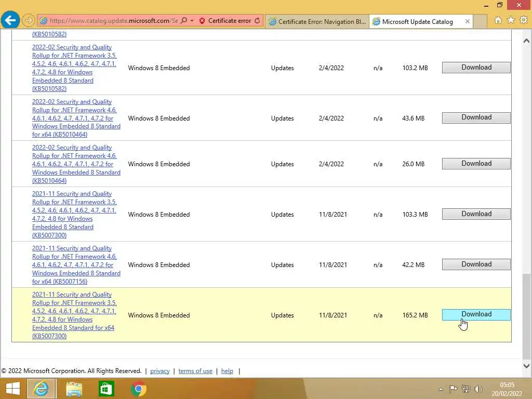Click Certificate error text in address bar

click(x=229, y=21)
